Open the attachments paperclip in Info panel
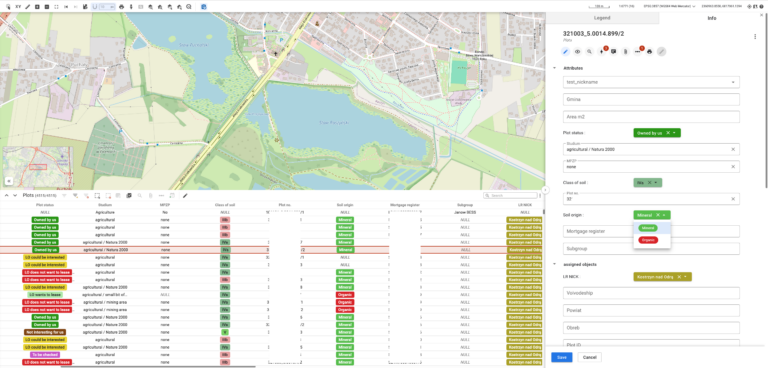 [x=625, y=51]
